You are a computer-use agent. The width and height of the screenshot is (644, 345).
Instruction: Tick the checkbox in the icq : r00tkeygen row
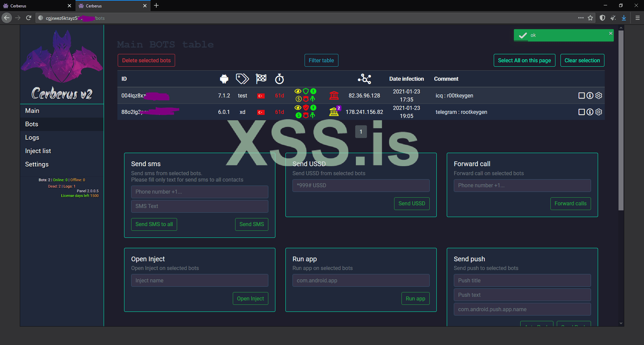coord(582,96)
